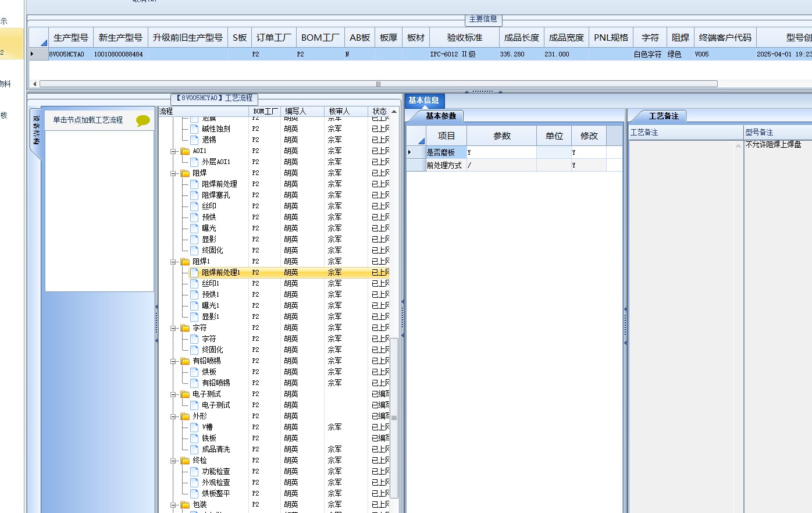Click the 前处理方式 parameter row
The height and width of the screenshot is (513, 812).
tap(515, 165)
